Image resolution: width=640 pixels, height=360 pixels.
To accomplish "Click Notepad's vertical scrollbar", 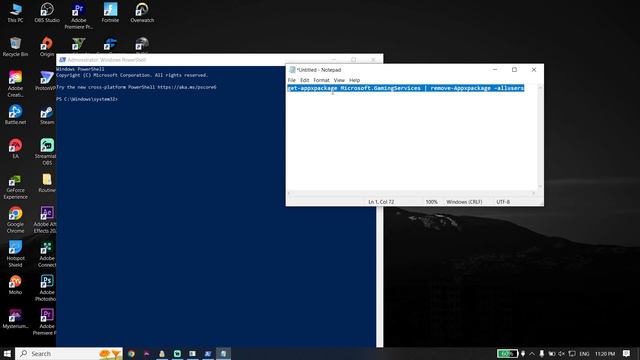I will [540, 137].
